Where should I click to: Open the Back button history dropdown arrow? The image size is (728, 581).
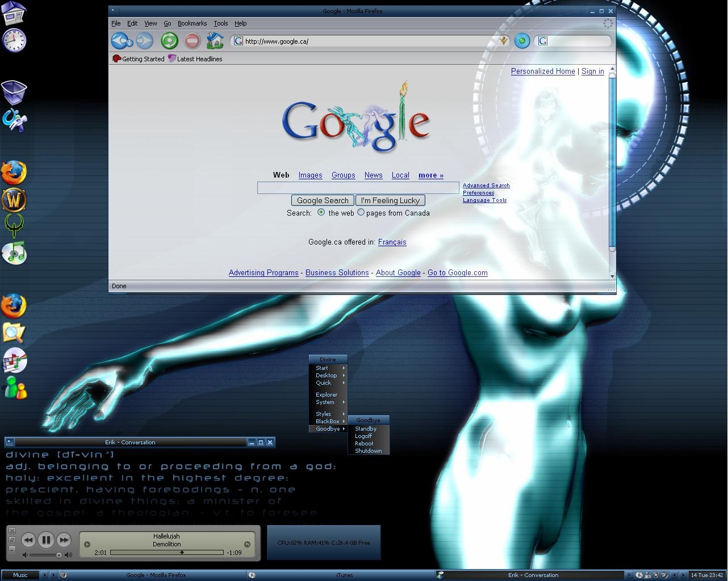(x=130, y=43)
